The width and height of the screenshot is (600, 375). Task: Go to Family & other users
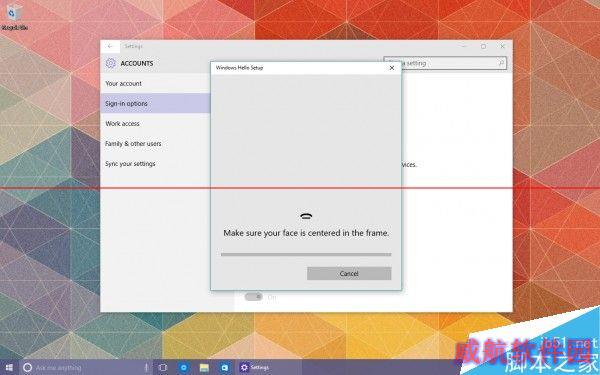tap(155, 143)
